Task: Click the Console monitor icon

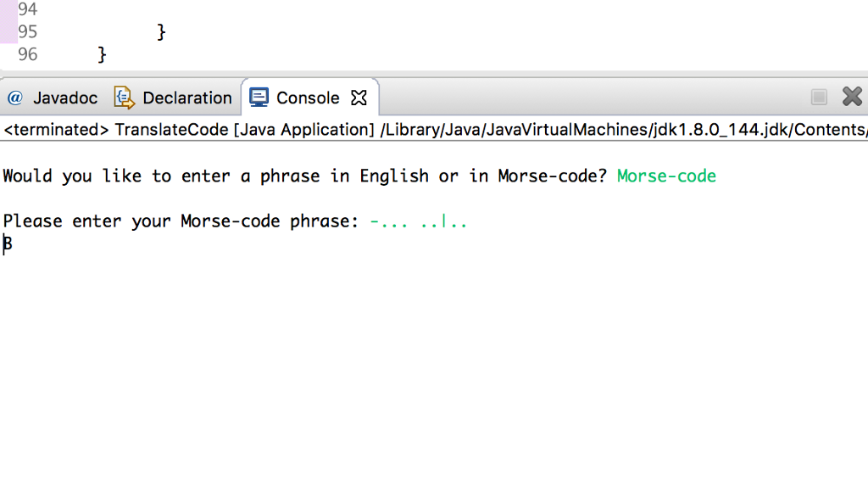Action: coord(259,97)
